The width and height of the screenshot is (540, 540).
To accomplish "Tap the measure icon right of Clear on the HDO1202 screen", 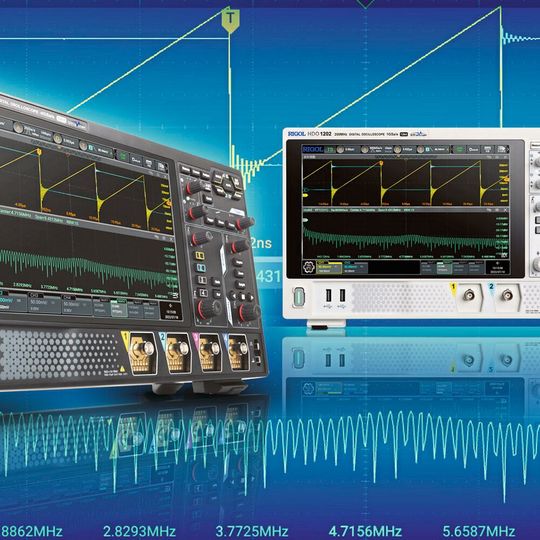I will [x=487, y=149].
